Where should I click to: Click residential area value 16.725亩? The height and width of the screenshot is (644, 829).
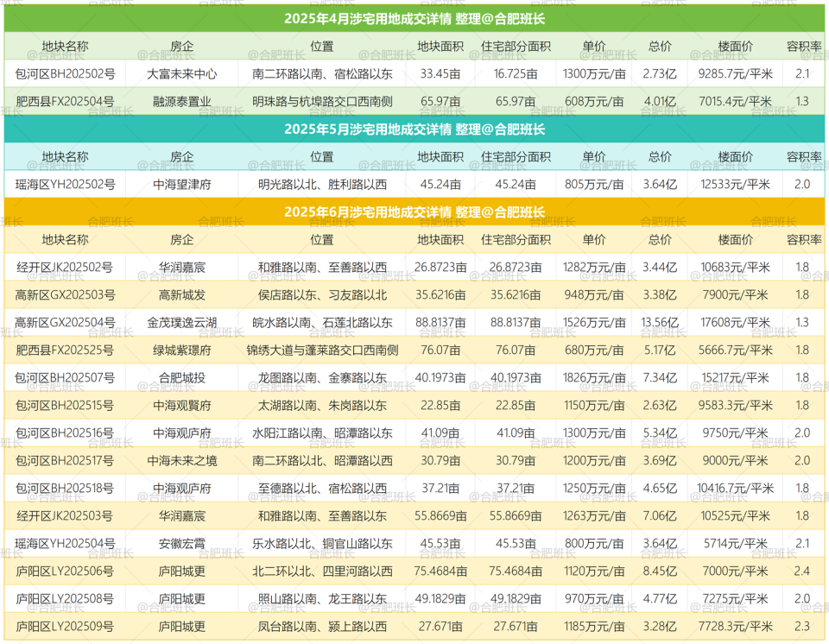point(516,74)
